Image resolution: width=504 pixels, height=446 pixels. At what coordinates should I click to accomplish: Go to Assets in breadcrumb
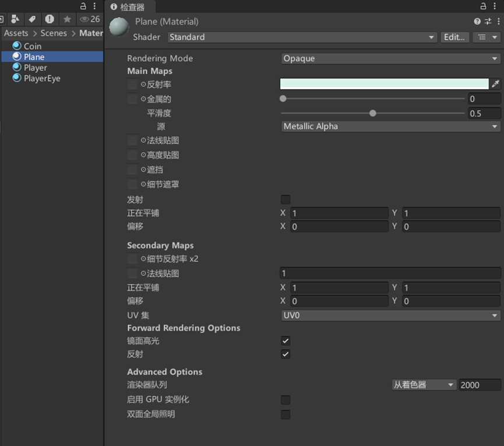(16, 33)
